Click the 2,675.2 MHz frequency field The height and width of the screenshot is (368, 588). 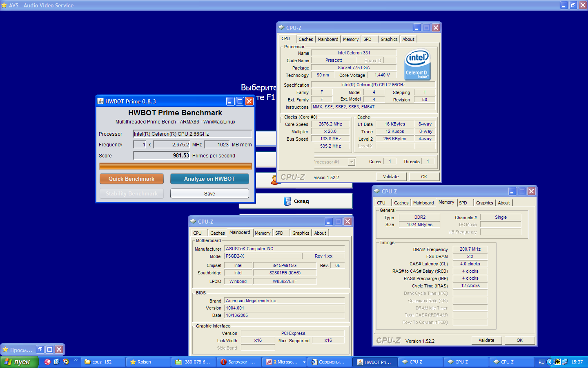(x=172, y=145)
